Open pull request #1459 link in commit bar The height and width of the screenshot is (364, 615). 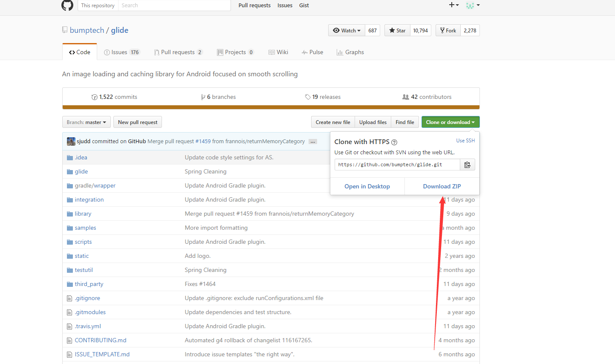tap(203, 142)
